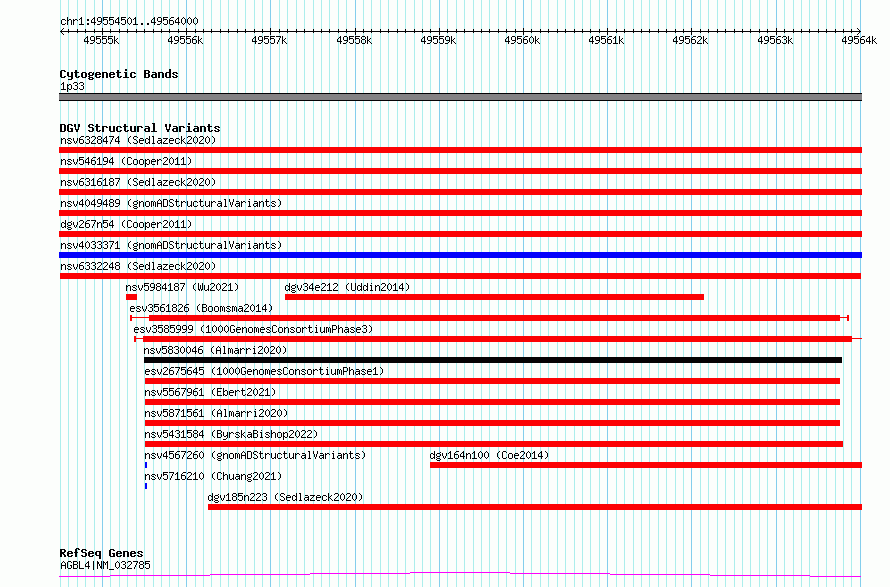This screenshot has height=587, width=890.
Task: Select nsv5871561 (Almarri2020) label
Action: pyautogui.click(x=216, y=413)
